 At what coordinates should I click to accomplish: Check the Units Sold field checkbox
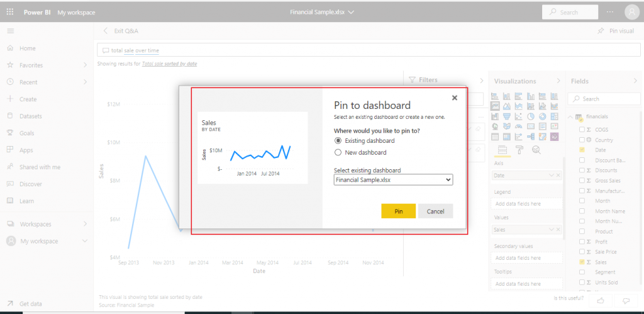click(582, 283)
